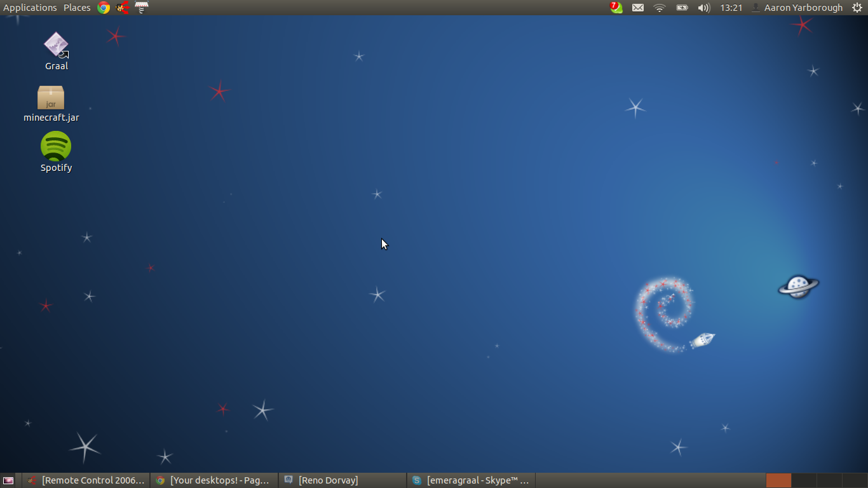
Task: Open the mail envelope indicator
Action: (637, 8)
